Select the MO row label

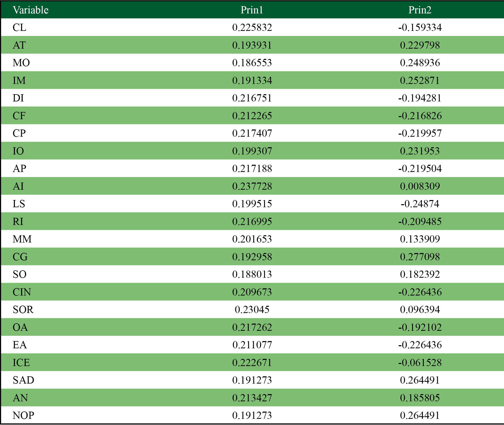[x=21, y=63]
